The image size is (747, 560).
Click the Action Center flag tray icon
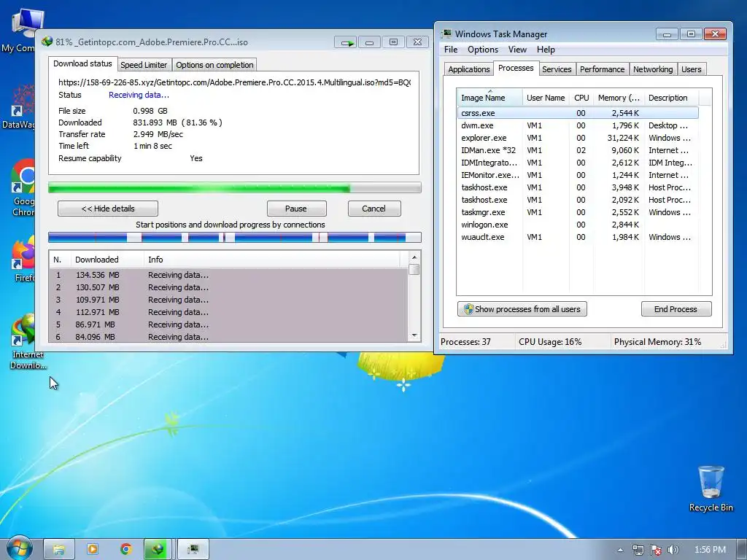tap(656, 550)
